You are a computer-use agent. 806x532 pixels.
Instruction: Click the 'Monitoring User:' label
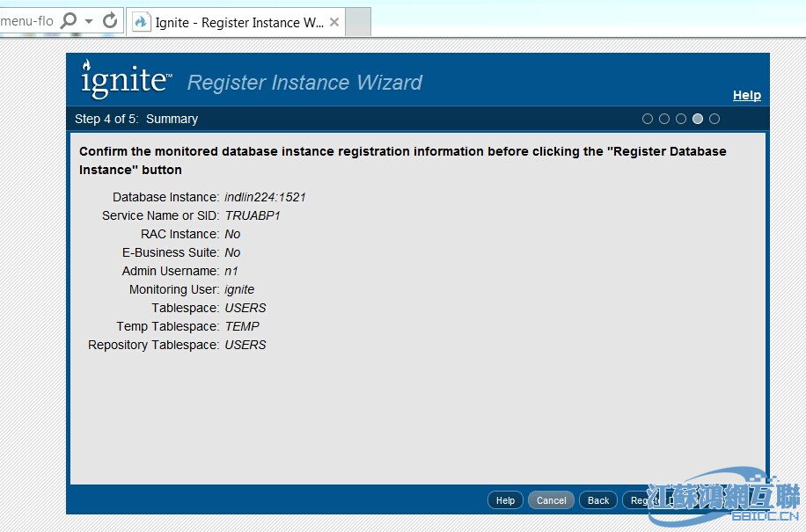click(x=174, y=289)
